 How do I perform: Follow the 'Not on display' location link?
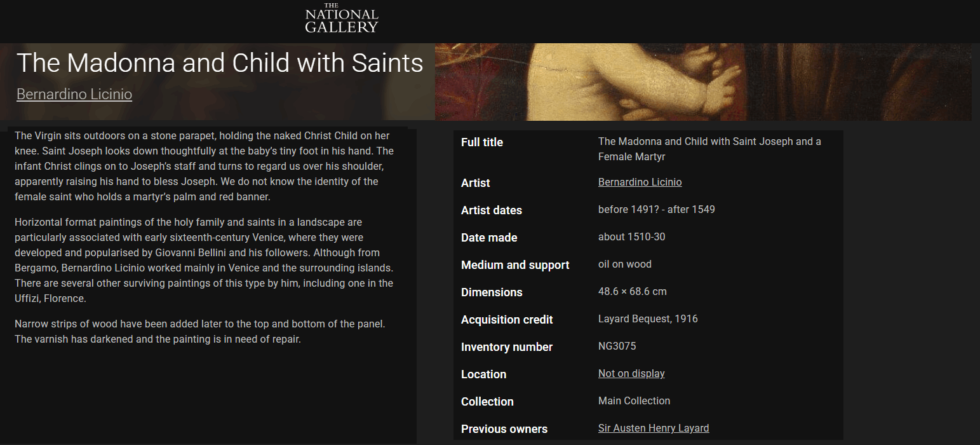click(631, 374)
